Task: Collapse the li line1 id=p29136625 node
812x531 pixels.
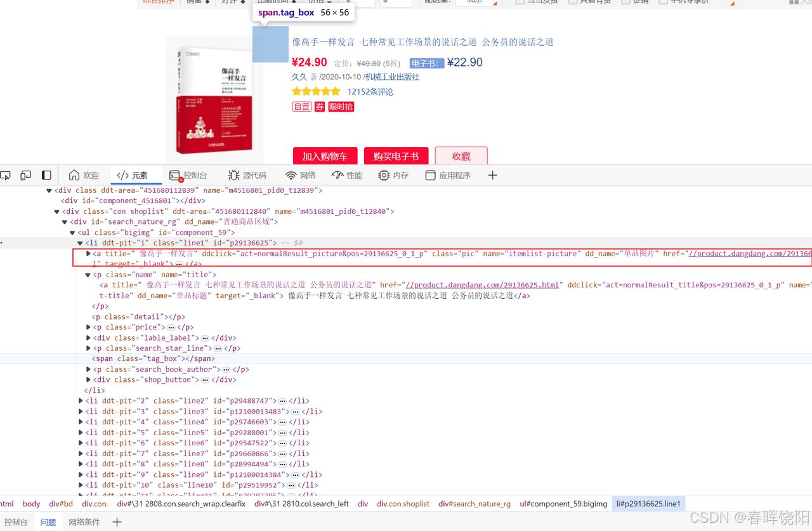Action: coord(80,243)
